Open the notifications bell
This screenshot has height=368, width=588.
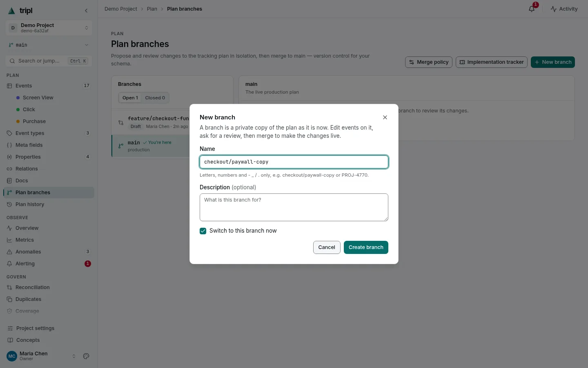pyautogui.click(x=532, y=9)
